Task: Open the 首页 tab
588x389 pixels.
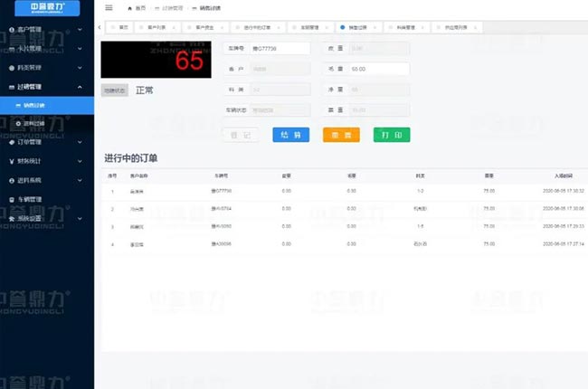Action: point(120,27)
